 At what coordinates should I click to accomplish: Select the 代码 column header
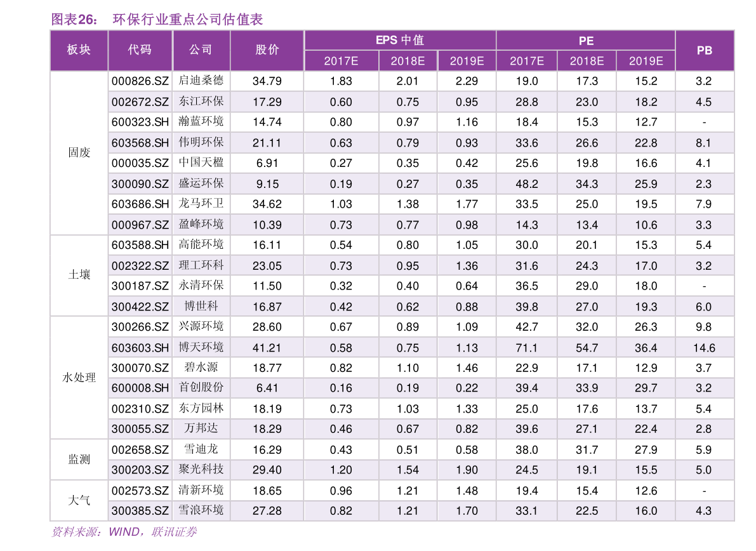[x=140, y=50]
